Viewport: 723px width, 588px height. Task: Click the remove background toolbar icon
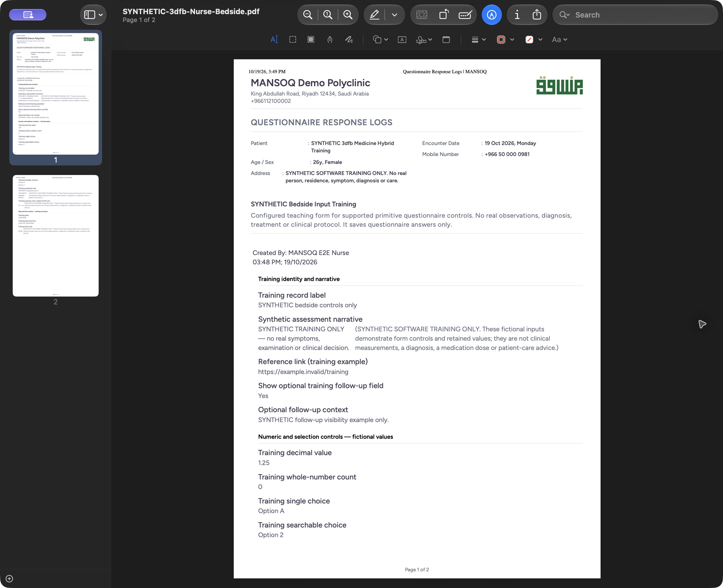pyautogui.click(x=422, y=15)
